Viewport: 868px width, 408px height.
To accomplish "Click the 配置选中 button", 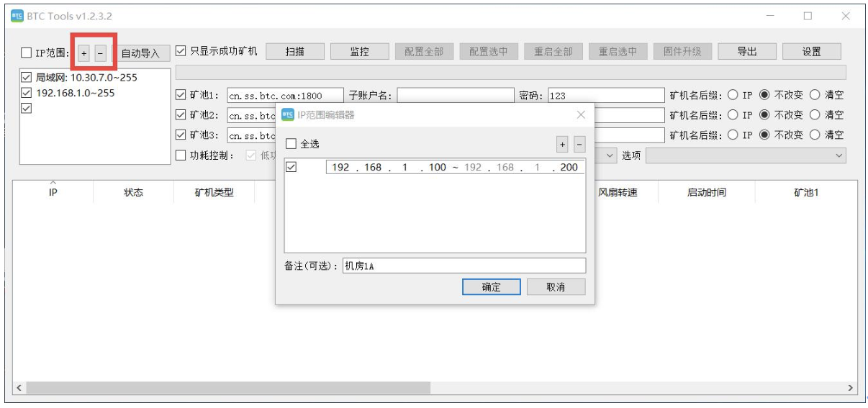I will (x=489, y=51).
